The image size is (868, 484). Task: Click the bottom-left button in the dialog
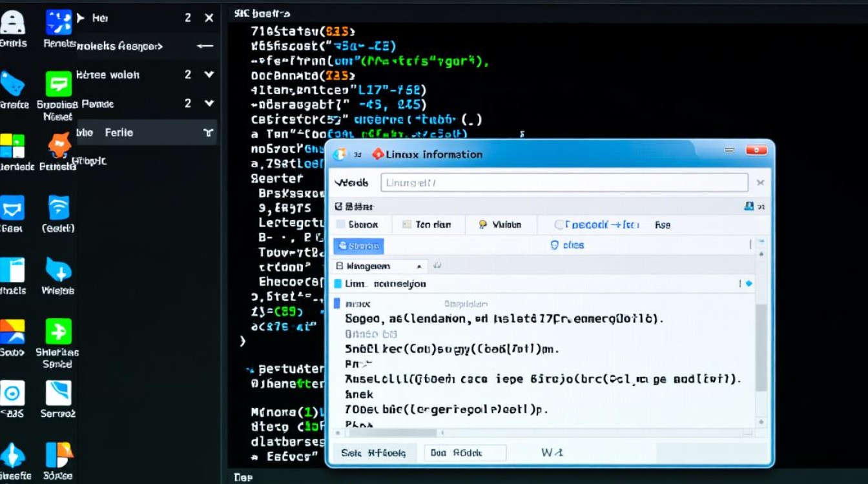(x=374, y=453)
